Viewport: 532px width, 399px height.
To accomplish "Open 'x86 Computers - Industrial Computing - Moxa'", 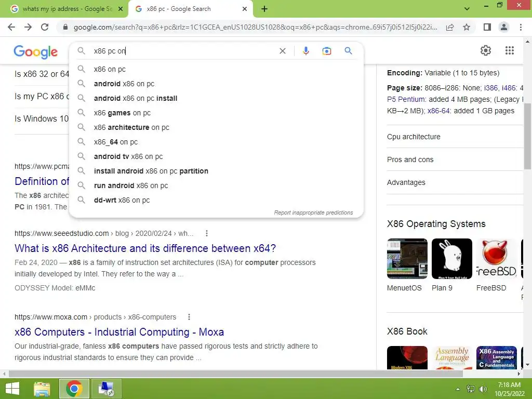I will 119,332.
